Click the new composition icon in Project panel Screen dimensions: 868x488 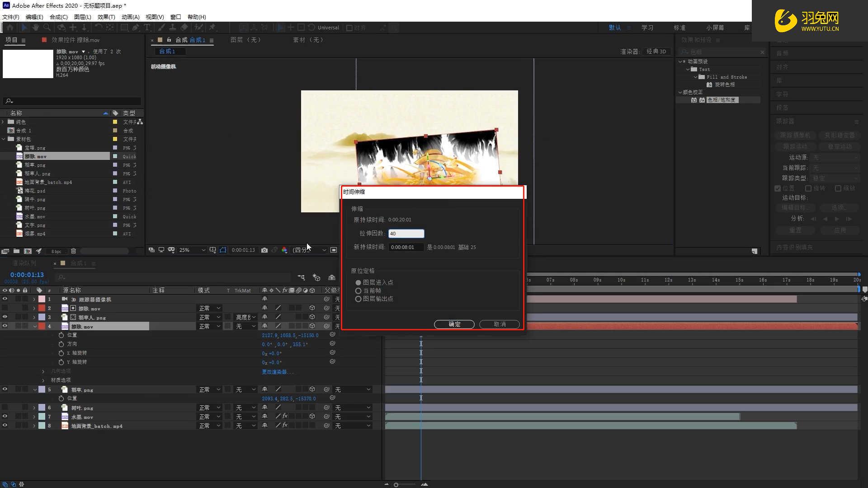tap(28, 251)
